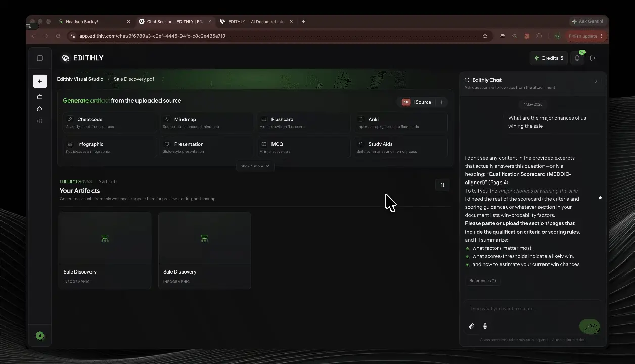Viewport: 635px width, 364px height.
Task: Switch to EDITHLY — AI Document tab
Action: coord(255,22)
